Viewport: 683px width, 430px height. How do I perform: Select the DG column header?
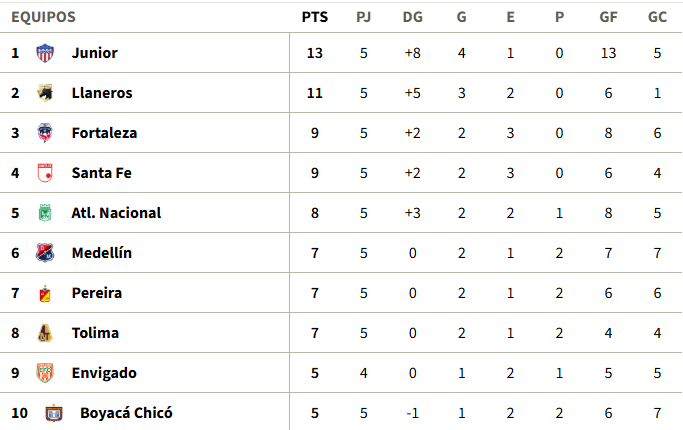click(413, 17)
